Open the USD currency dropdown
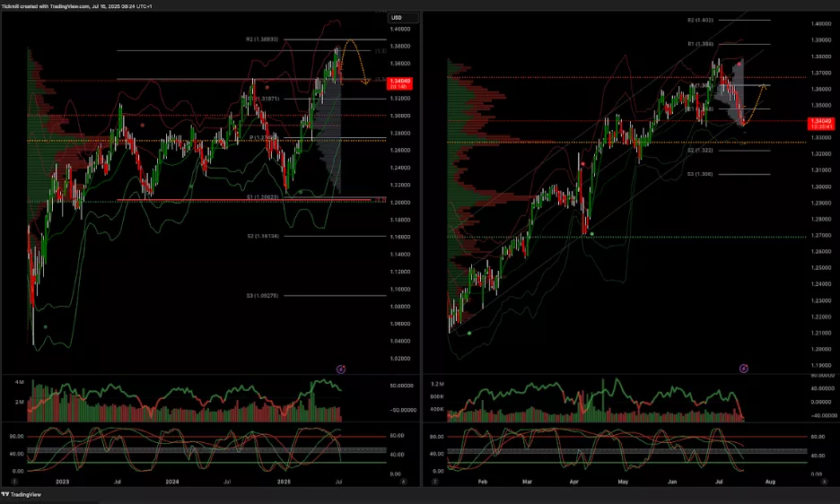The width and height of the screenshot is (840, 504). (x=398, y=18)
